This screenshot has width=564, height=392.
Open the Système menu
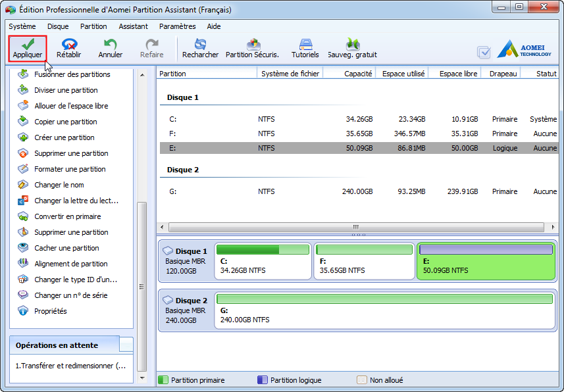pyautogui.click(x=22, y=26)
